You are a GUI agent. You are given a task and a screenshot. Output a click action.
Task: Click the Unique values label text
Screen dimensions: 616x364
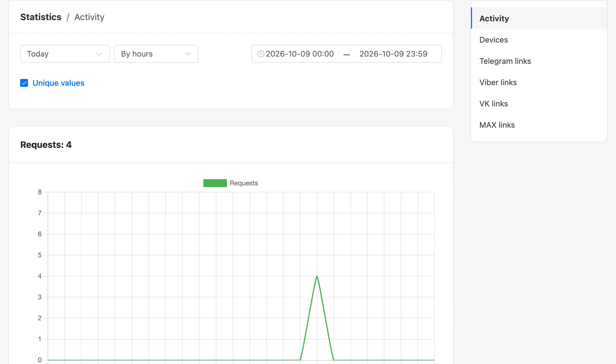[58, 83]
